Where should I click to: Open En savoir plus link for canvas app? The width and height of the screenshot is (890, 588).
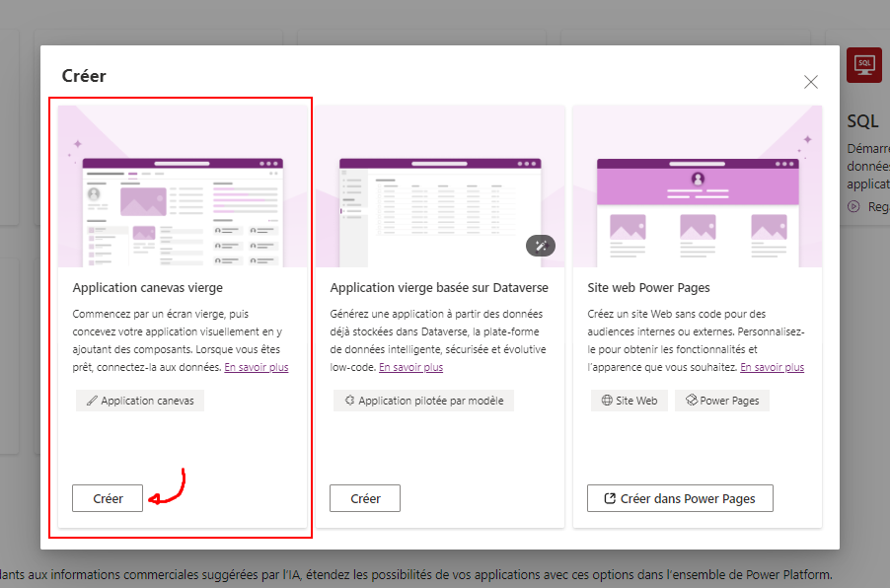pyautogui.click(x=257, y=367)
